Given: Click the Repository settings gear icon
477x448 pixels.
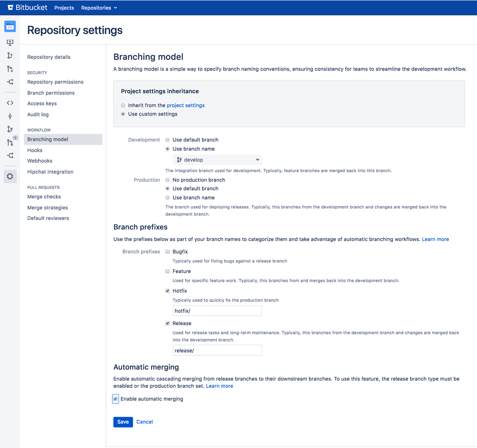Looking at the screenshot, I should click(x=10, y=176).
